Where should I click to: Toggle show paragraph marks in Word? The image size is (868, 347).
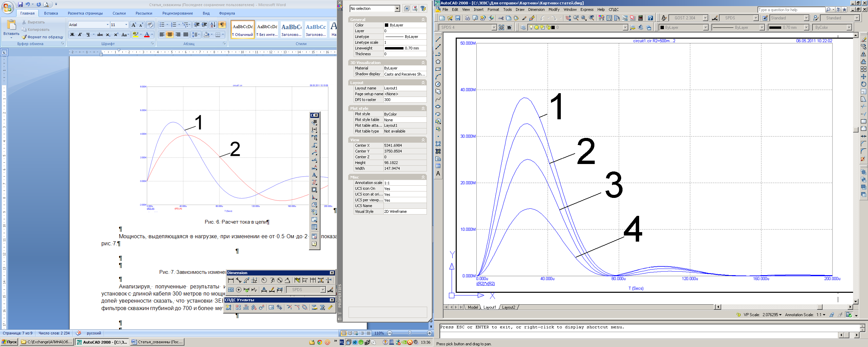pyautogui.click(x=222, y=25)
